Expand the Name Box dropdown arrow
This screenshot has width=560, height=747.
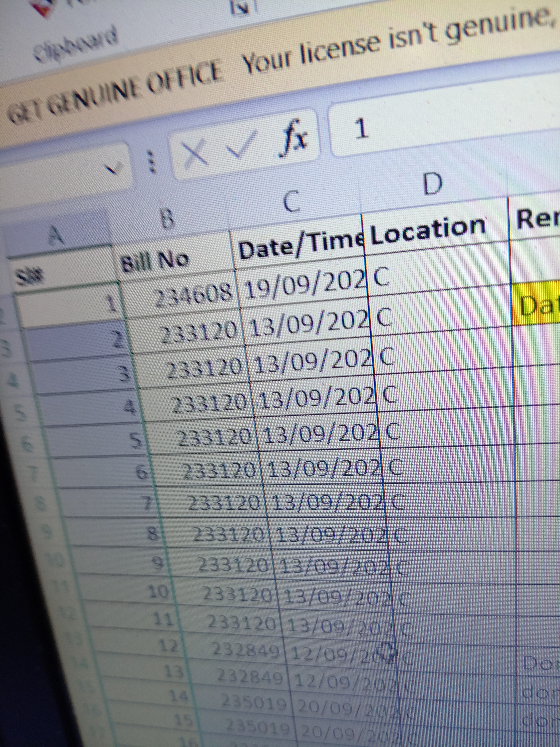[x=115, y=169]
